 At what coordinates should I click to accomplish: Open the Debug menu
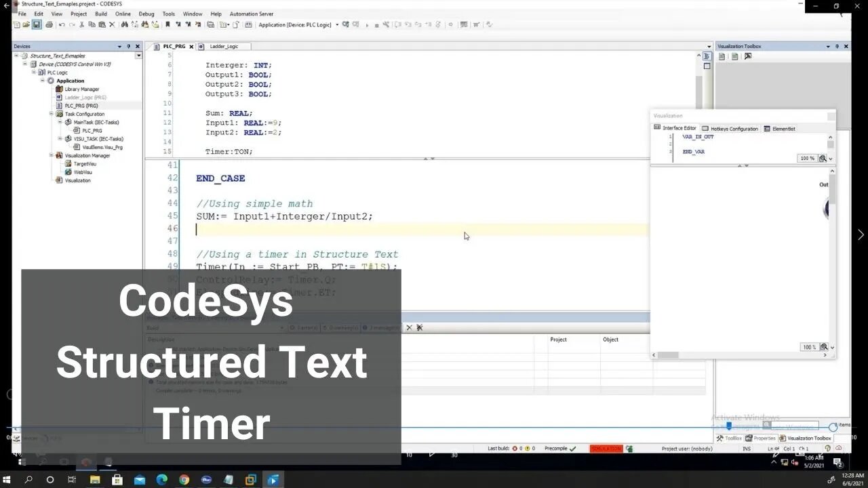tap(146, 14)
